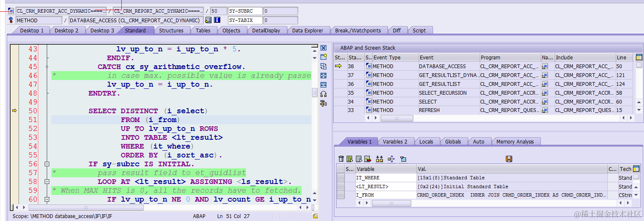Toggle the fold marker at line 45 CATCH

47,67
